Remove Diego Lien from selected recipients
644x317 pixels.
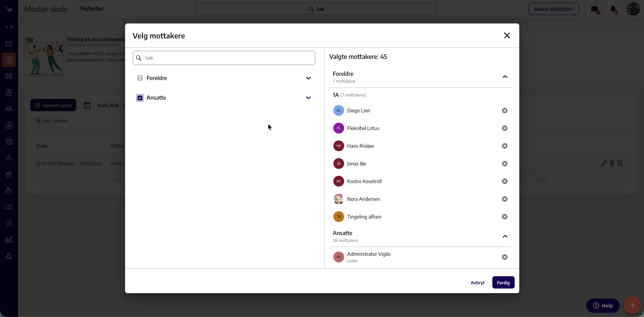[x=505, y=110]
